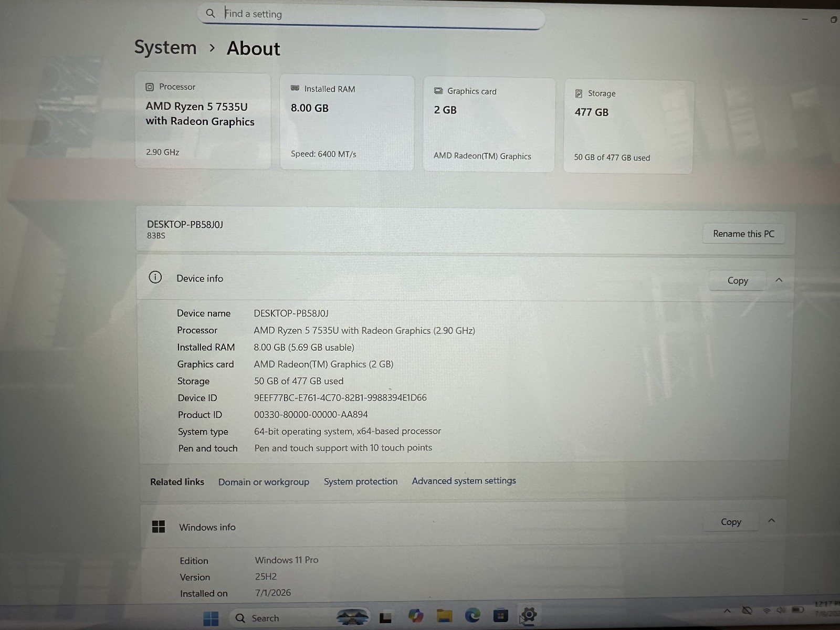Image resolution: width=840 pixels, height=630 pixels.
Task: Select the Product ID value 00330-80000-00000-AA894
Action: 311,414
